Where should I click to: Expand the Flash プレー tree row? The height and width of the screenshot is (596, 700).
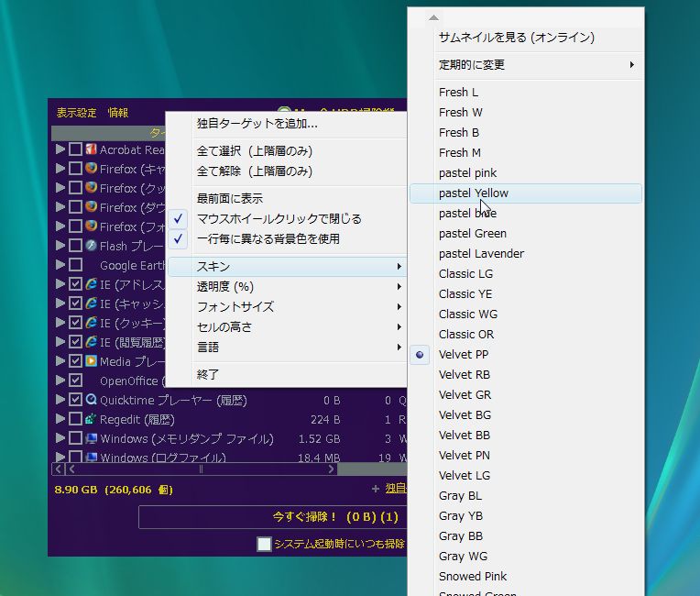60,246
